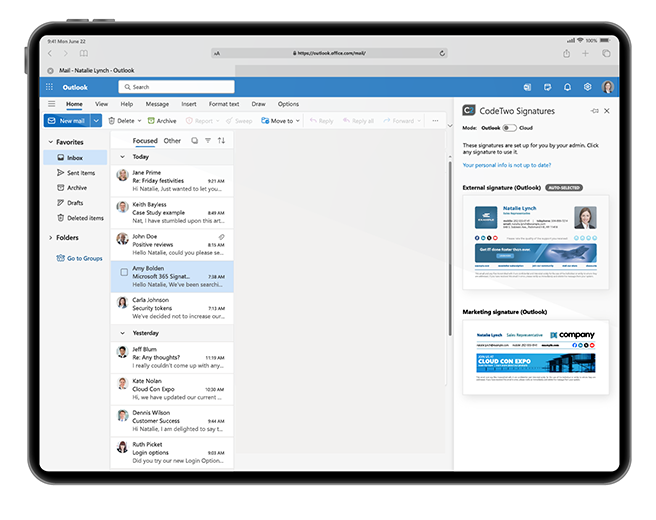Toggle signature mode between Outlook and Cloud

(x=509, y=128)
